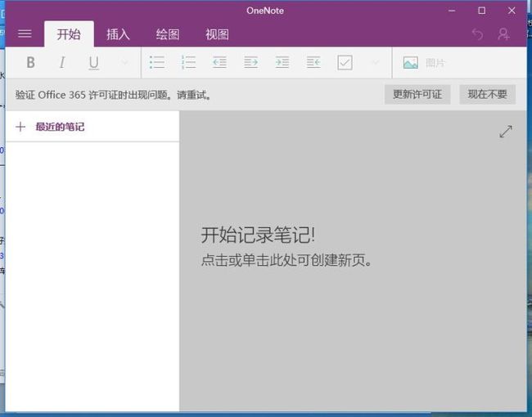Click the right-indent paragraph icon with right arrow
The image size is (532, 417).
coord(282,62)
